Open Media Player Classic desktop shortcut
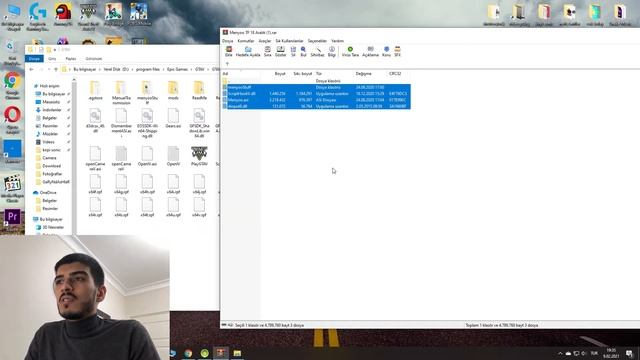This screenshot has height=360, width=640. point(12,188)
